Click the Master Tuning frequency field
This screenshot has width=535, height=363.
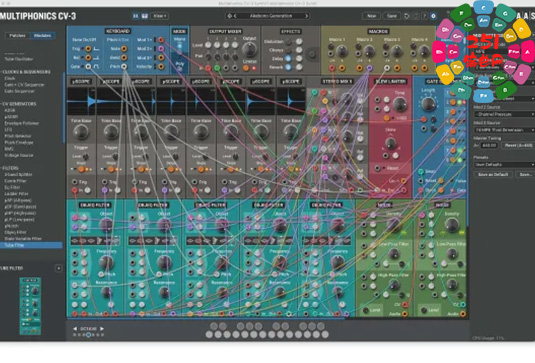pos(490,145)
